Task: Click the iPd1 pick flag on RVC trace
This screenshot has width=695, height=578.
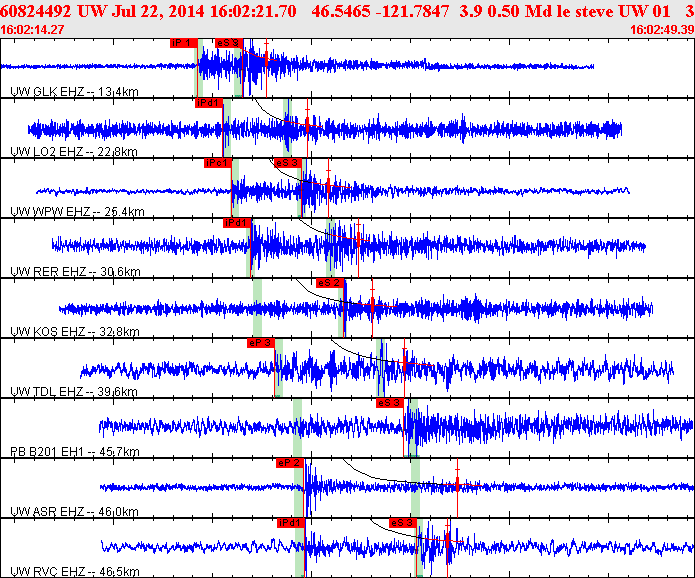Action: [x=291, y=523]
